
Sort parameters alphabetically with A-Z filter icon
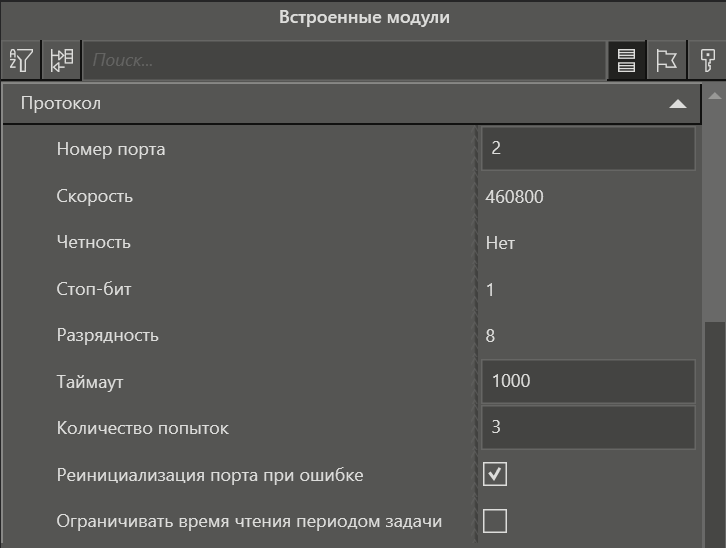click(21, 60)
